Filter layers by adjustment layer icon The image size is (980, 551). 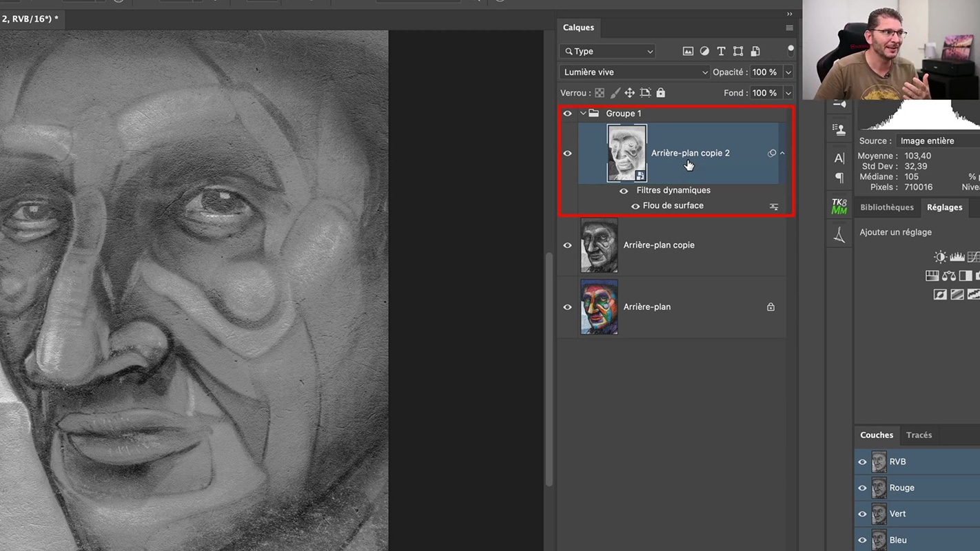coord(704,51)
